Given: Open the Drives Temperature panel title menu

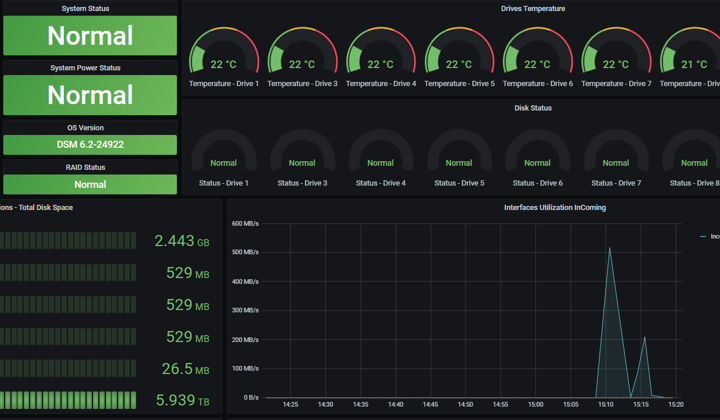Looking at the screenshot, I should (x=533, y=8).
